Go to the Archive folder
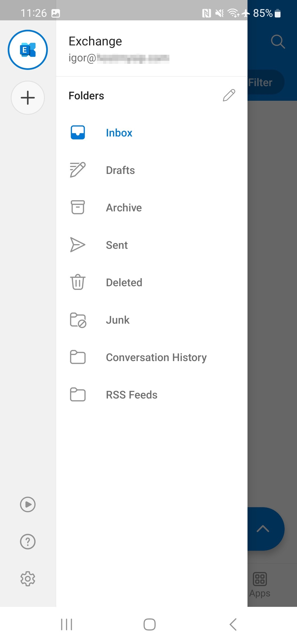 (x=124, y=208)
